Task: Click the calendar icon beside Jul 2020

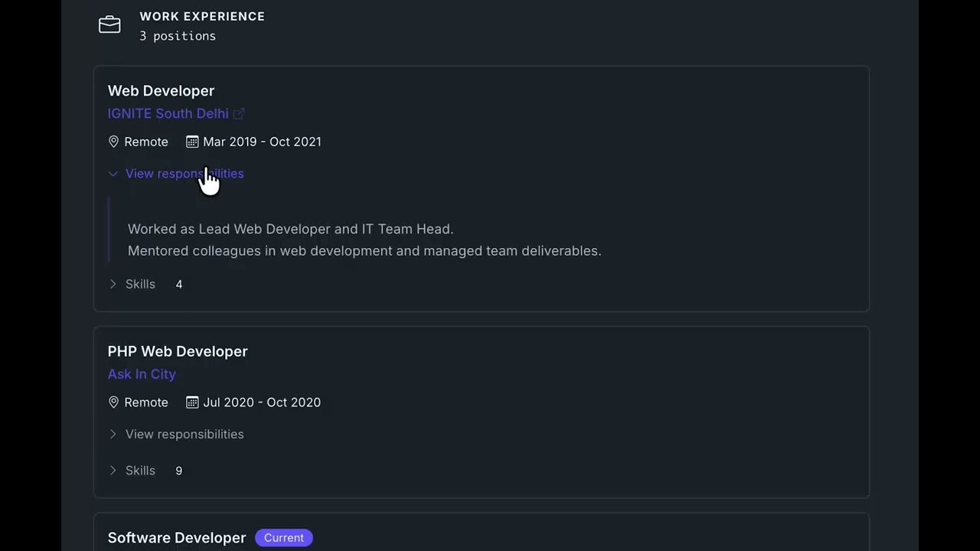Action: click(192, 403)
